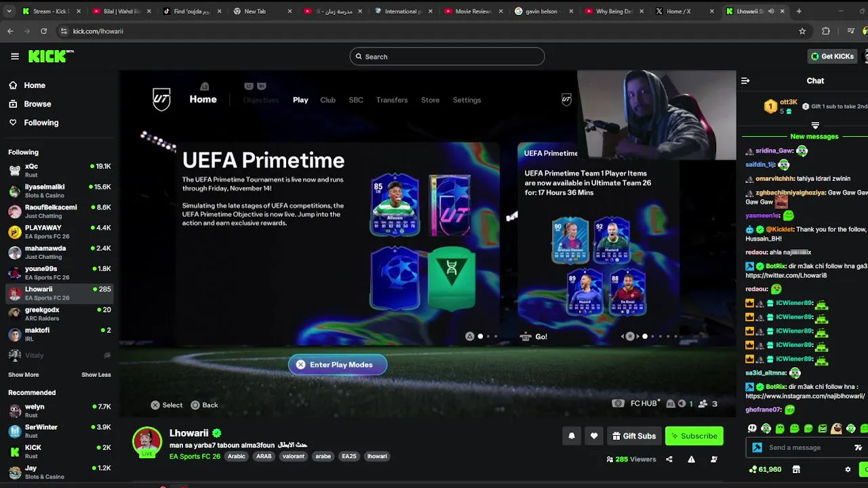Switch to the Movie Reviews tab
868x488 pixels.
pos(473,11)
